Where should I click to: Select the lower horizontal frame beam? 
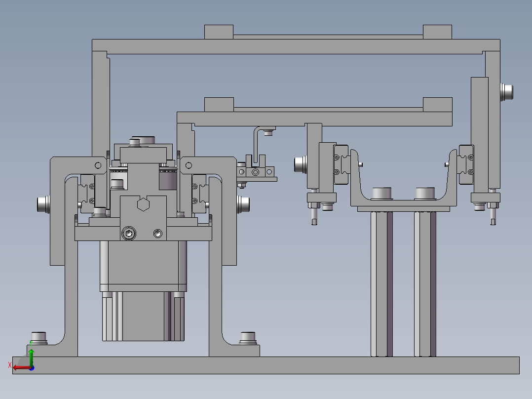click(x=314, y=119)
